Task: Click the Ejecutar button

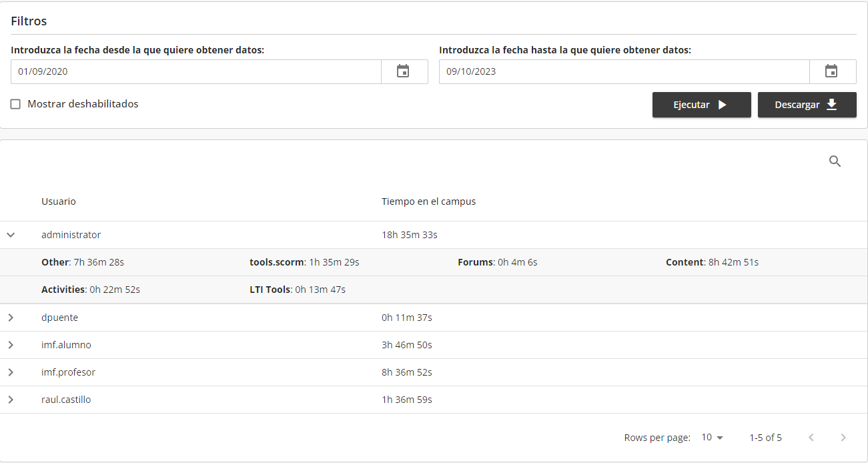Action: [701, 105]
